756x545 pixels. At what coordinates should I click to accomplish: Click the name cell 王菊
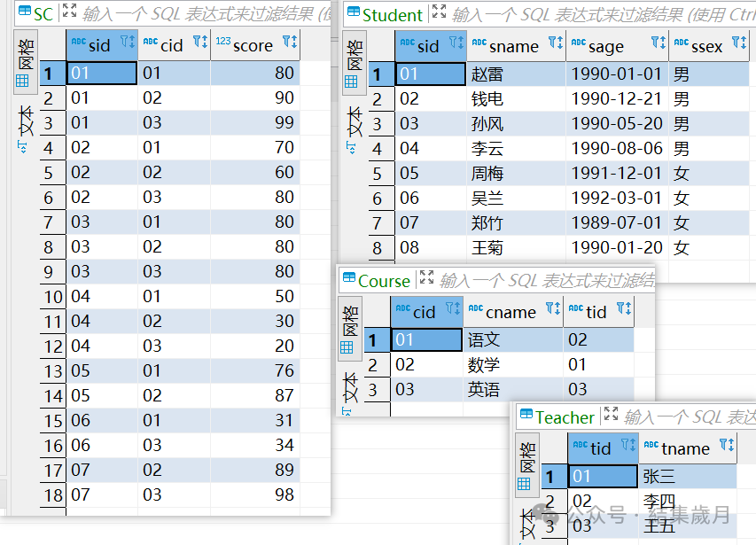(517, 247)
